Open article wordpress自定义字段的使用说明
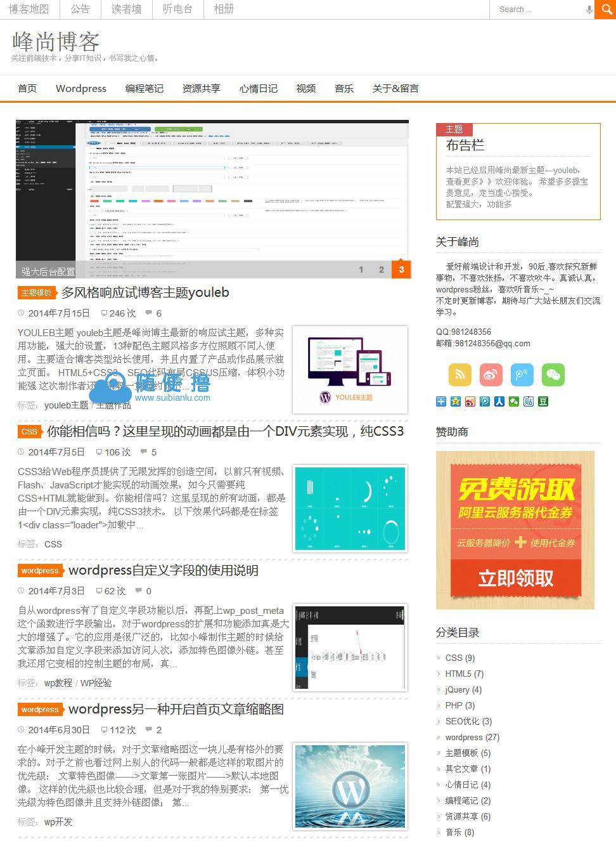 click(164, 570)
